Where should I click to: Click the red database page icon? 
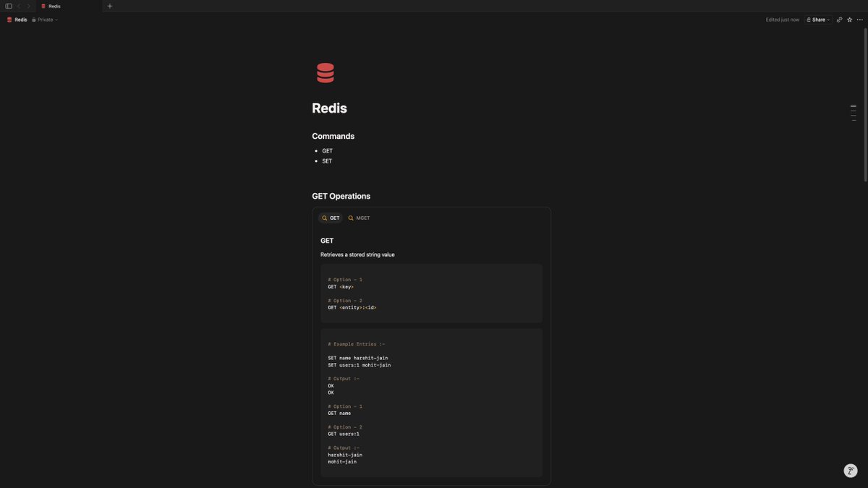(325, 73)
